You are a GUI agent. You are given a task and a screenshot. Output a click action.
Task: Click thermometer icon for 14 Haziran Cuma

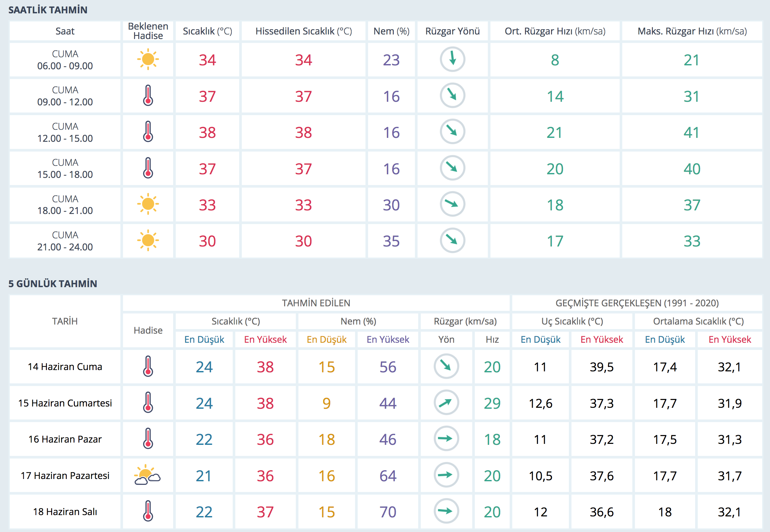(148, 366)
